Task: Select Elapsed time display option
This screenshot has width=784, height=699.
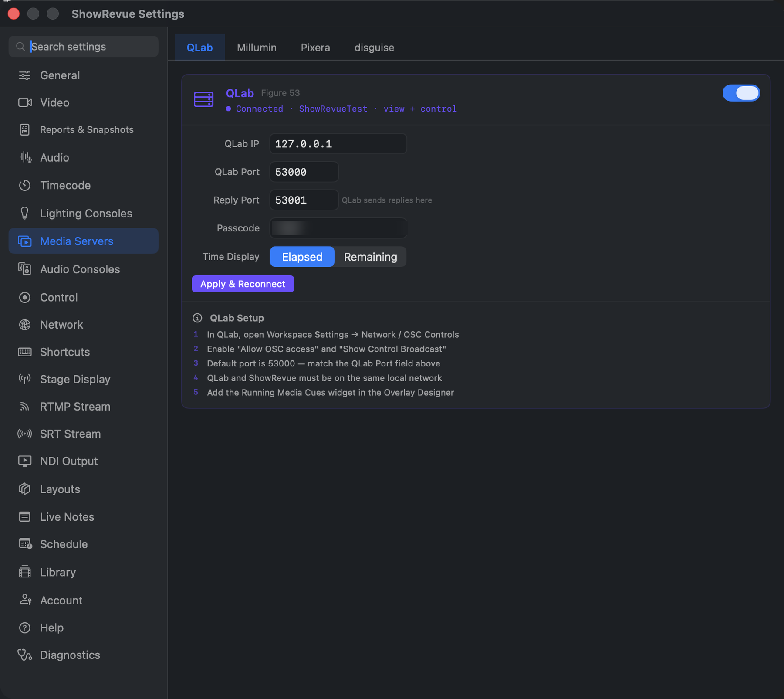Action: (x=302, y=257)
